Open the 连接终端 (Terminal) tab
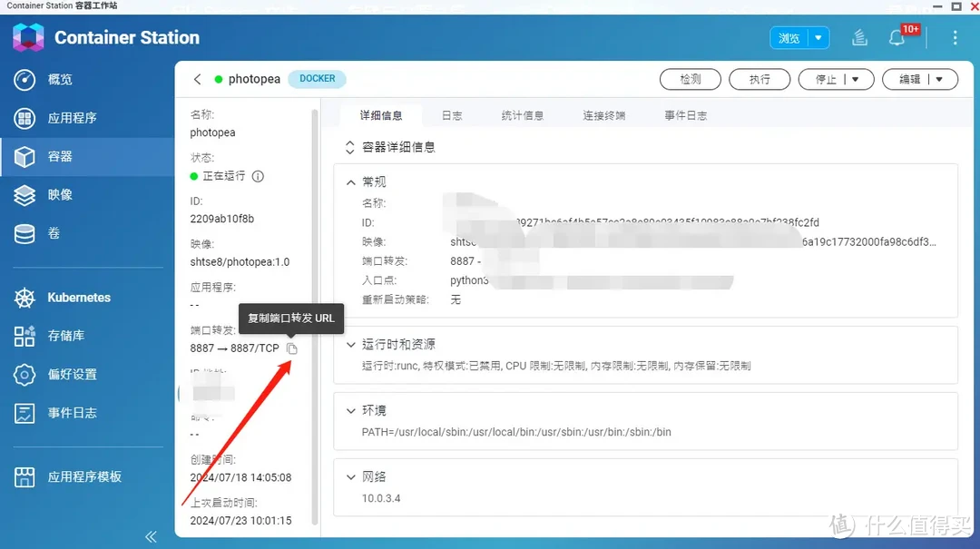980x549 pixels. point(603,114)
